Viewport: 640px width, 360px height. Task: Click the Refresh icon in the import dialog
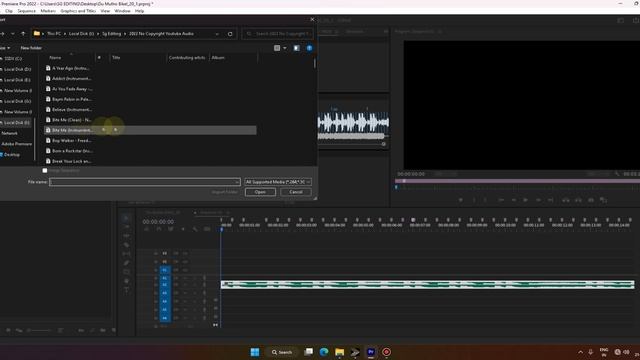click(x=230, y=34)
